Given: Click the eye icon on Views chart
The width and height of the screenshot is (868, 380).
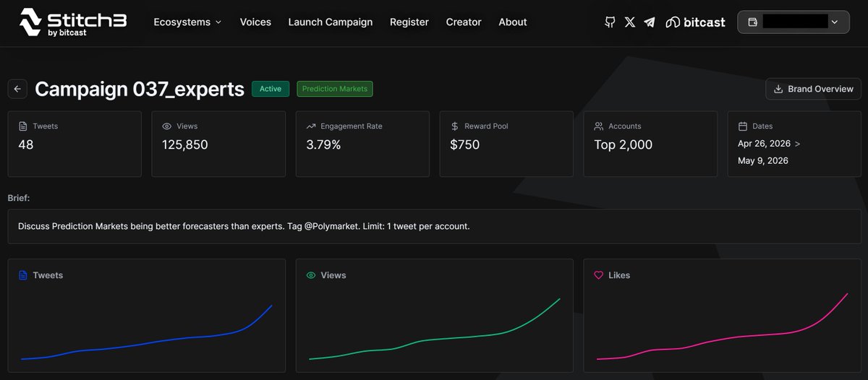Looking at the screenshot, I should pos(311,275).
